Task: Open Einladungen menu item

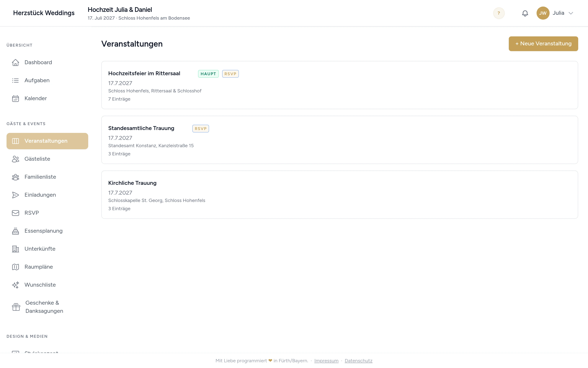Action: pos(47,195)
